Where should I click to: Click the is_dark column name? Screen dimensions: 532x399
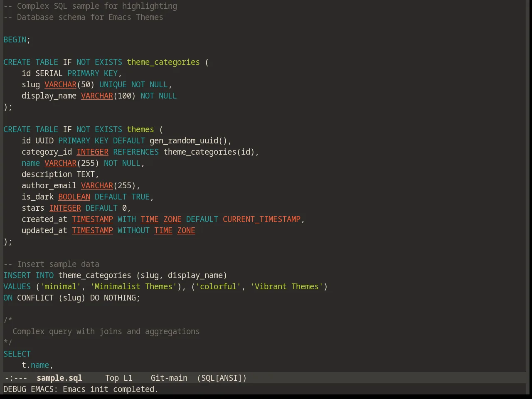click(x=38, y=197)
